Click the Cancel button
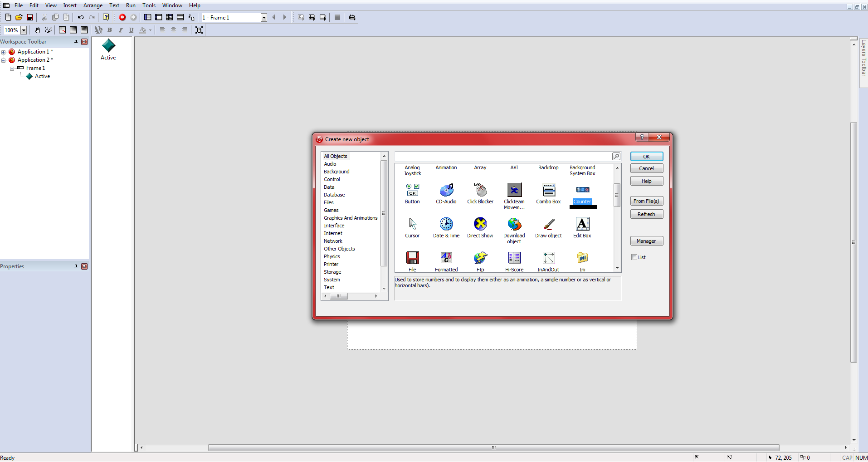 pos(647,168)
